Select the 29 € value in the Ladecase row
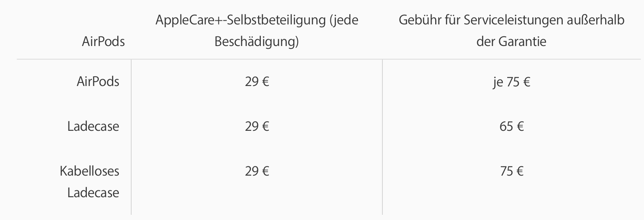 click(x=257, y=126)
